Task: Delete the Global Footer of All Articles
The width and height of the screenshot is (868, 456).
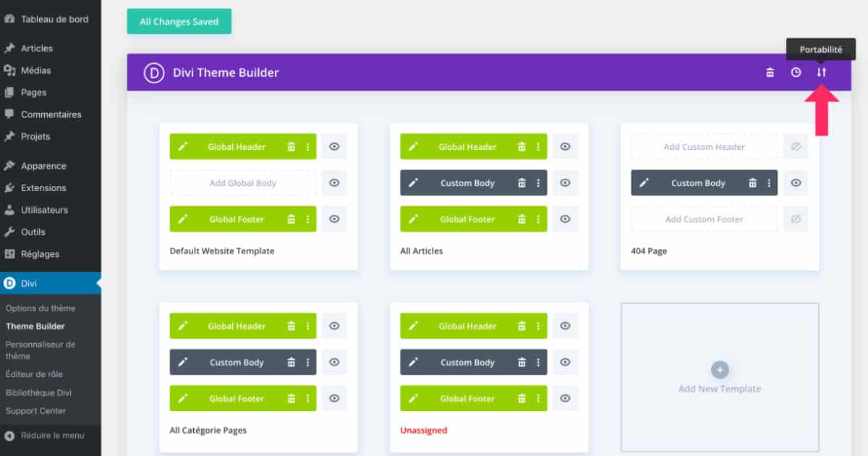Action: pos(522,219)
